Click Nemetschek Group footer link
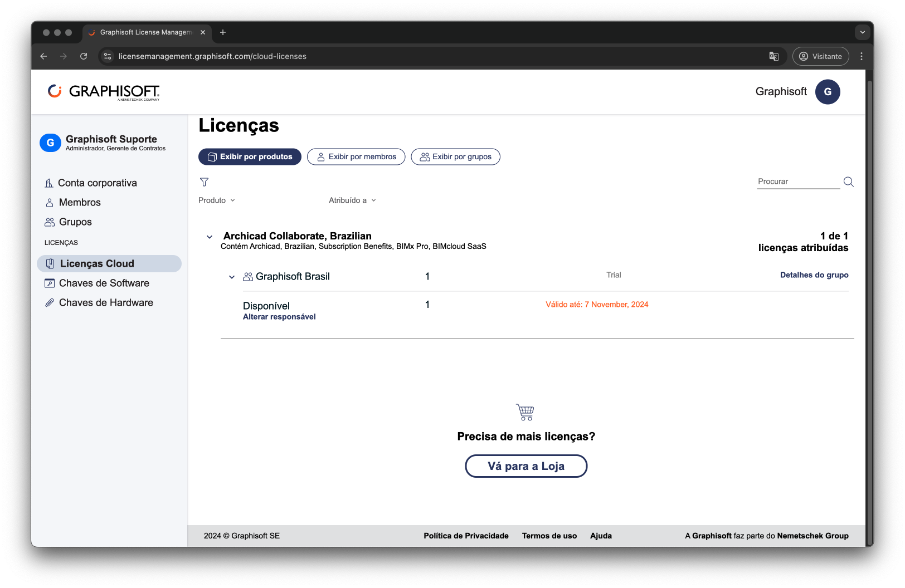905x588 pixels. (x=812, y=536)
